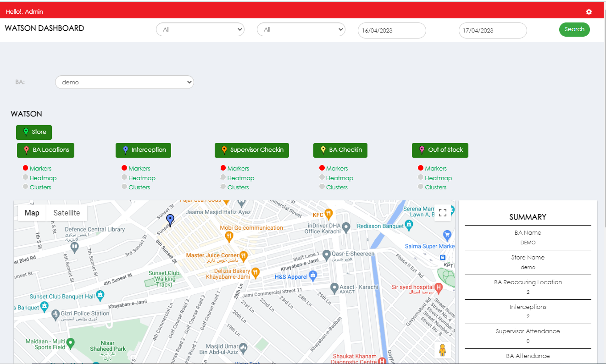Click Defence Central Library pin

(74, 247)
